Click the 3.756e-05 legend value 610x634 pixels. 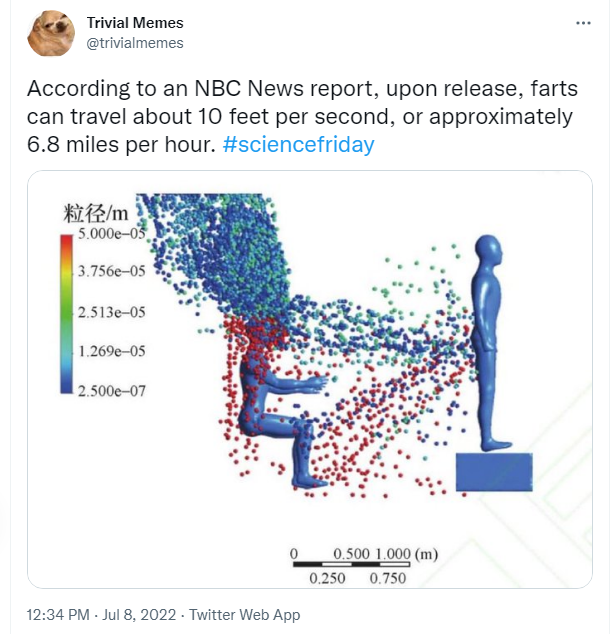click(112, 272)
